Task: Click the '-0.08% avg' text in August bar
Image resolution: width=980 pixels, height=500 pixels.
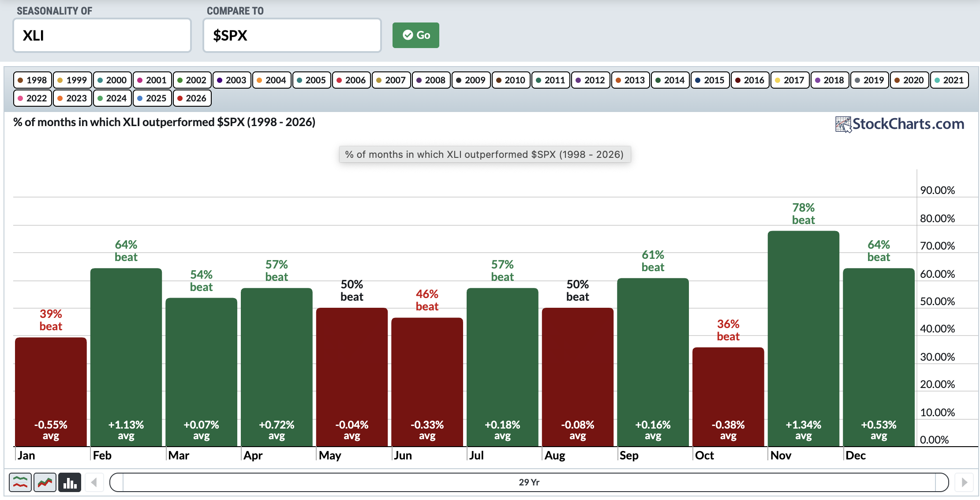Action: pos(577,430)
